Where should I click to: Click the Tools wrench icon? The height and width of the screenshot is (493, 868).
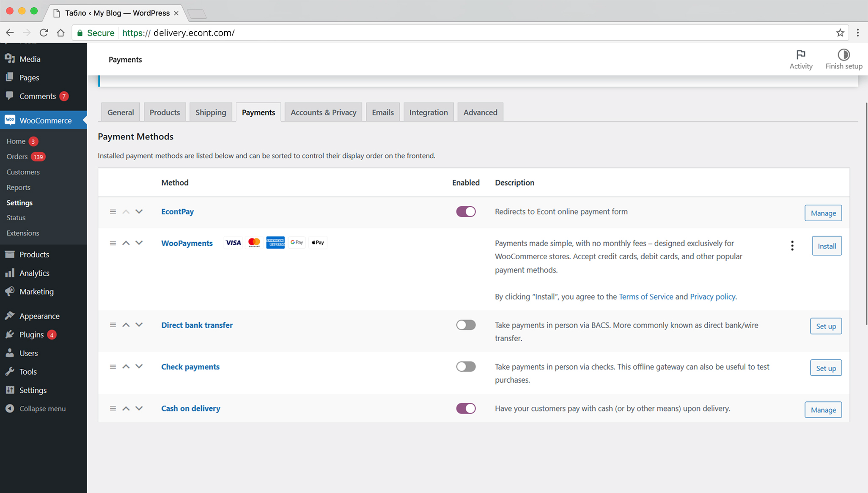point(10,372)
